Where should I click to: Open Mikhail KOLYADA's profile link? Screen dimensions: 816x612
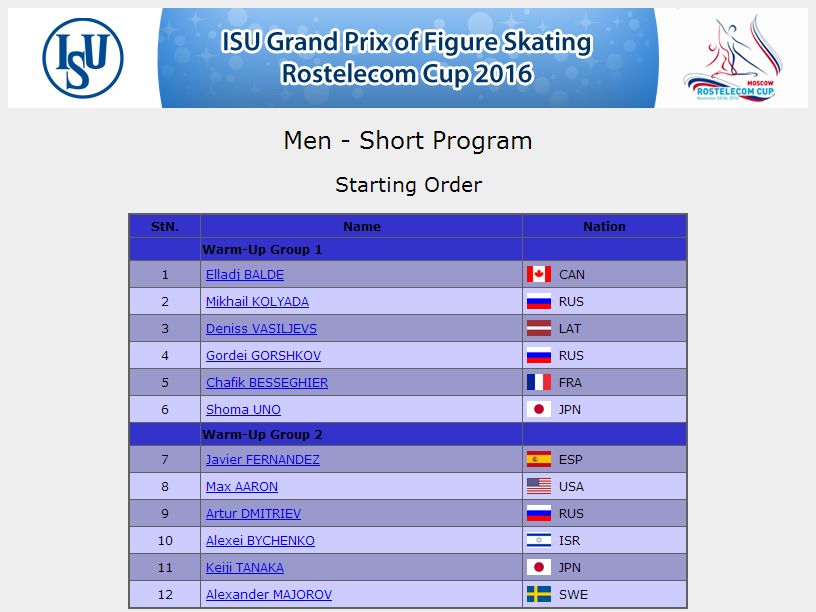point(257,302)
